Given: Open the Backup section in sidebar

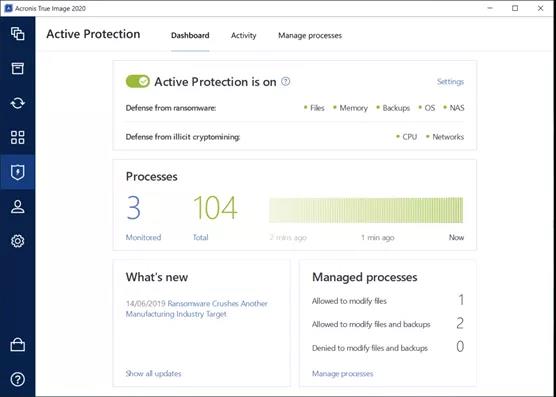Looking at the screenshot, I should tap(17, 34).
